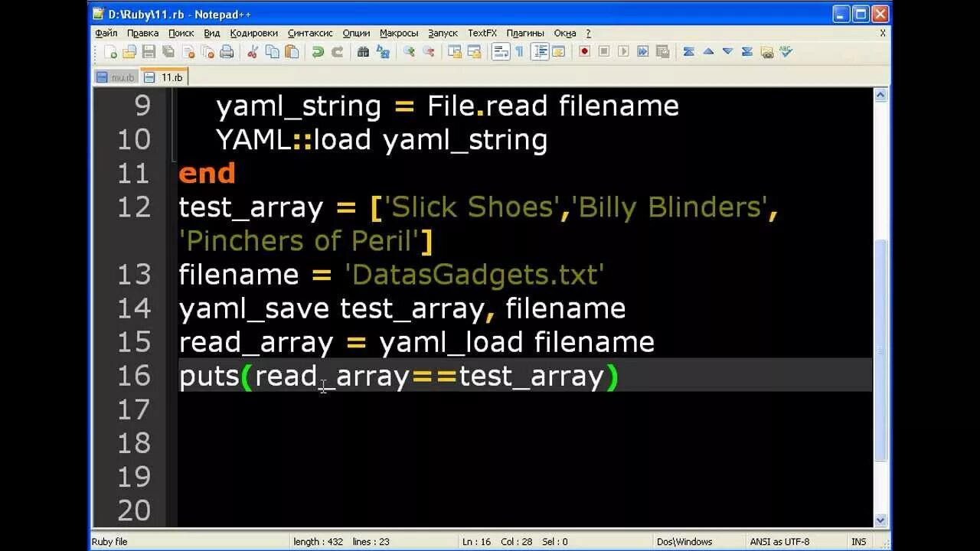Play back the recorded macro
This screenshot has height=551, width=980.
pos(623,52)
